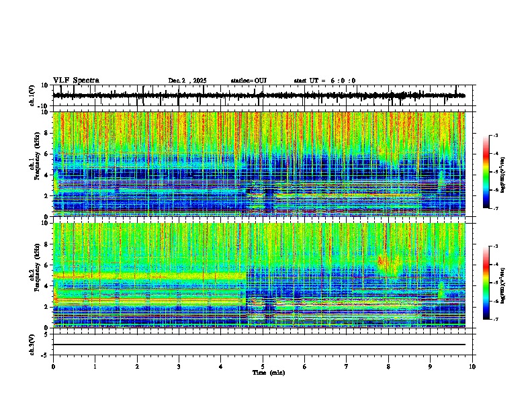Screen dimensions: 532x411
Task: Click the "station=OUI" label
Action: click(x=249, y=81)
